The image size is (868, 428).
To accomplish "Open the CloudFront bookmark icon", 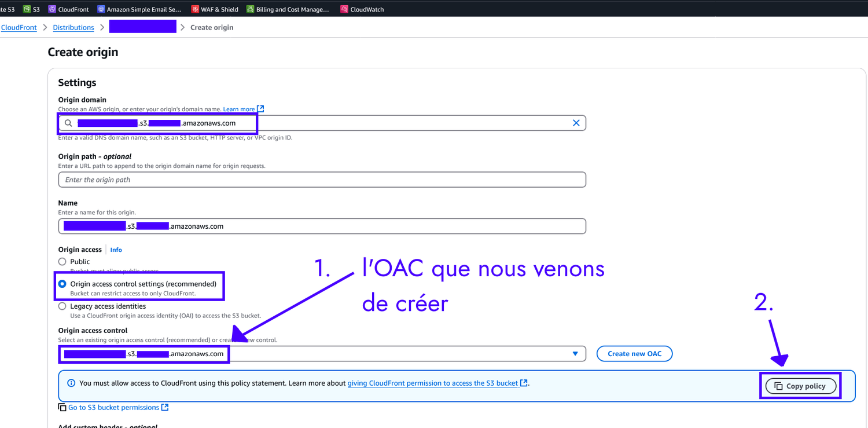I will click(53, 9).
